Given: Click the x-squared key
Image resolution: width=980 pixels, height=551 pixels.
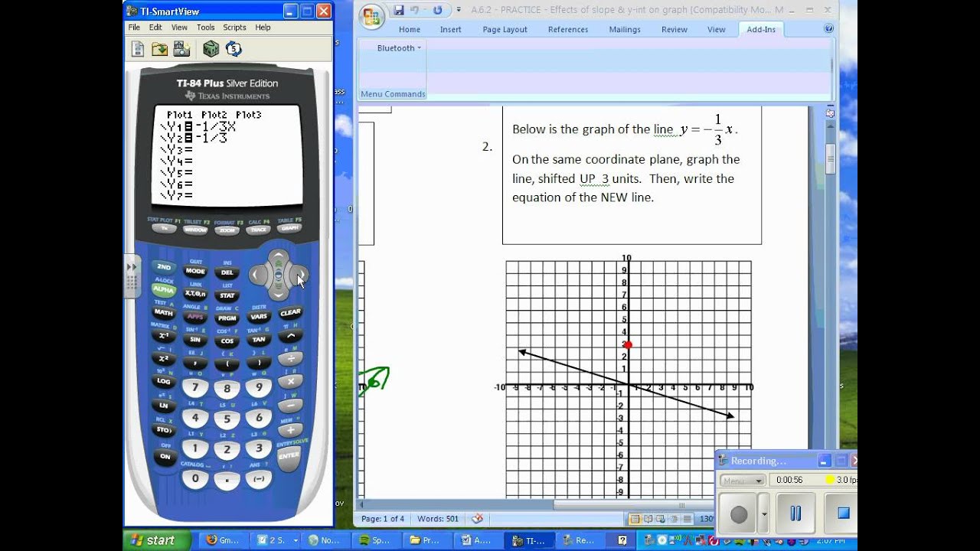Looking at the screenshot, I should [x=164, y=358].
